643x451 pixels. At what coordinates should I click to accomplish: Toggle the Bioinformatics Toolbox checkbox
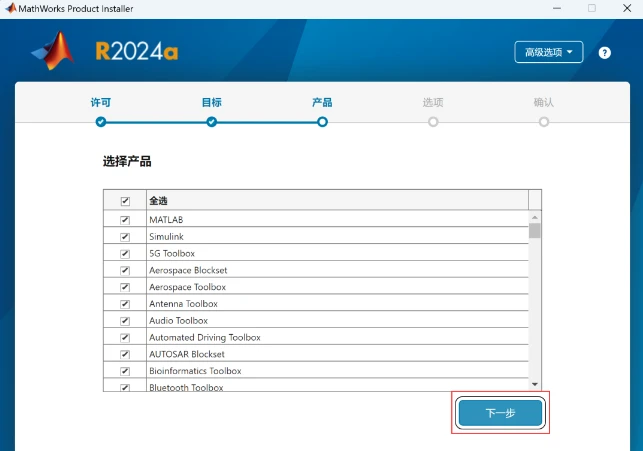point(125,371)
